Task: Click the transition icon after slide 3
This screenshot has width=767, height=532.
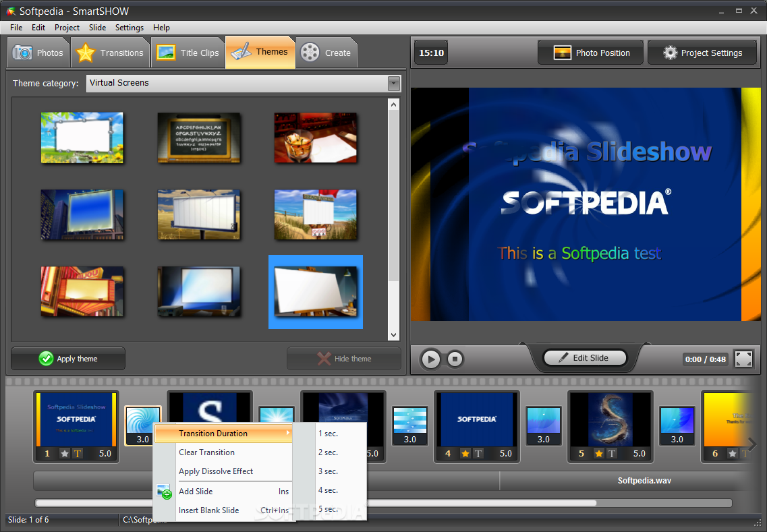Action: (x=410, y=425)
